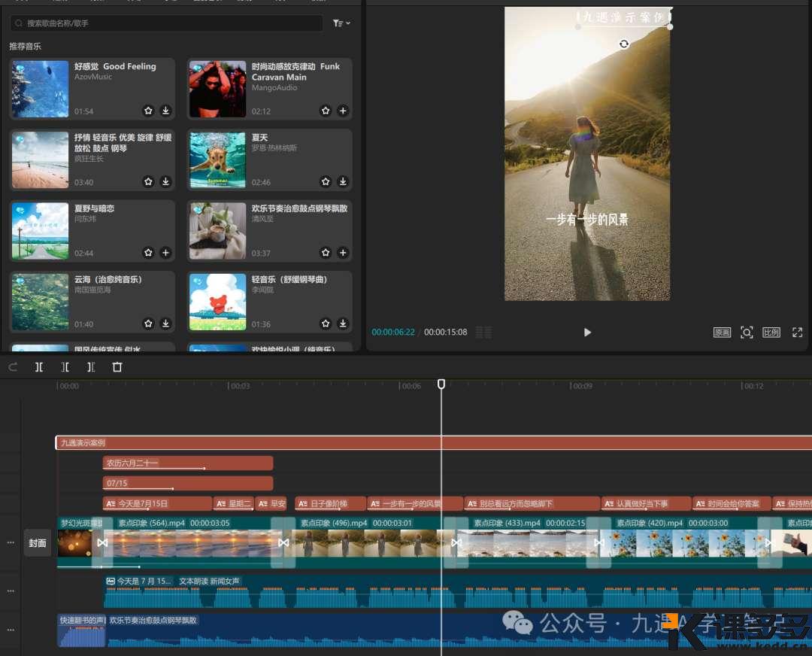This screenshot has height=656, width=812.
Task: Select the 素点印象 (564).mp4 video clip
Action: 192,542
